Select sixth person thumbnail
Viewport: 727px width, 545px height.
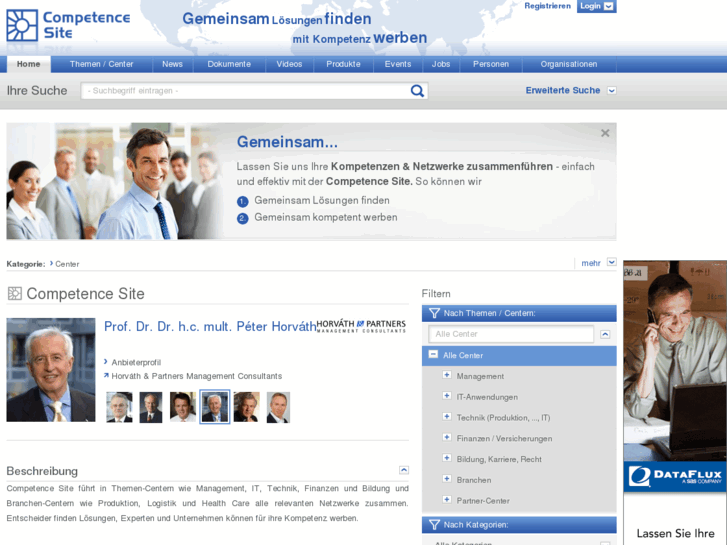tap(278, 407)
